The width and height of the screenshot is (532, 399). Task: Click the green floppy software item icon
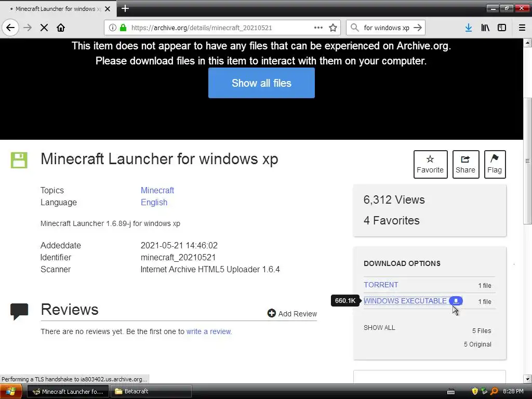pos(19,160)
